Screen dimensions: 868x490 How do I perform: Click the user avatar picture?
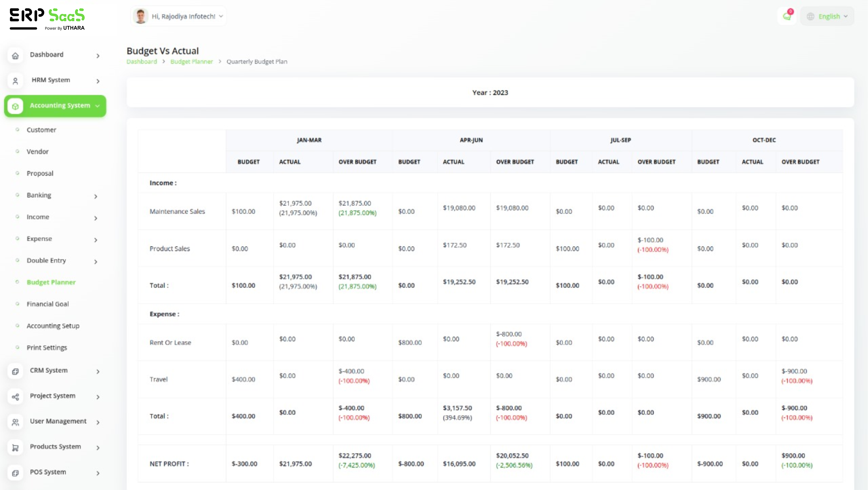point(140,16)
